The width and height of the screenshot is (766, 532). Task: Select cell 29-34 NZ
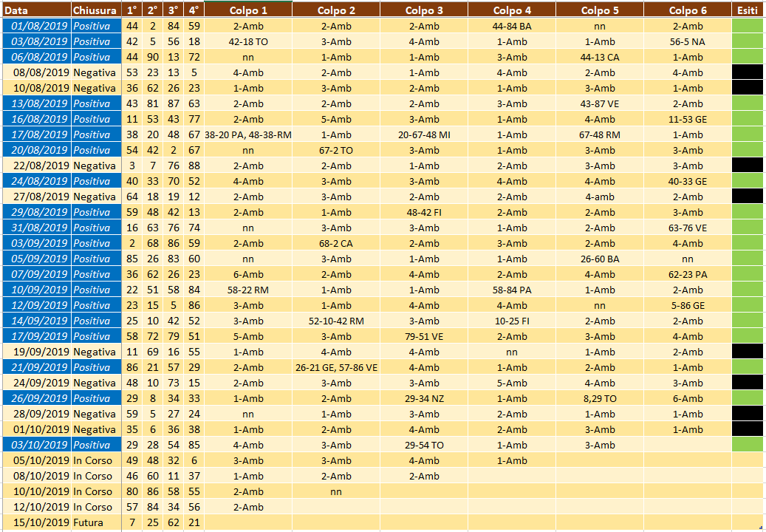[x=424, y=398]
